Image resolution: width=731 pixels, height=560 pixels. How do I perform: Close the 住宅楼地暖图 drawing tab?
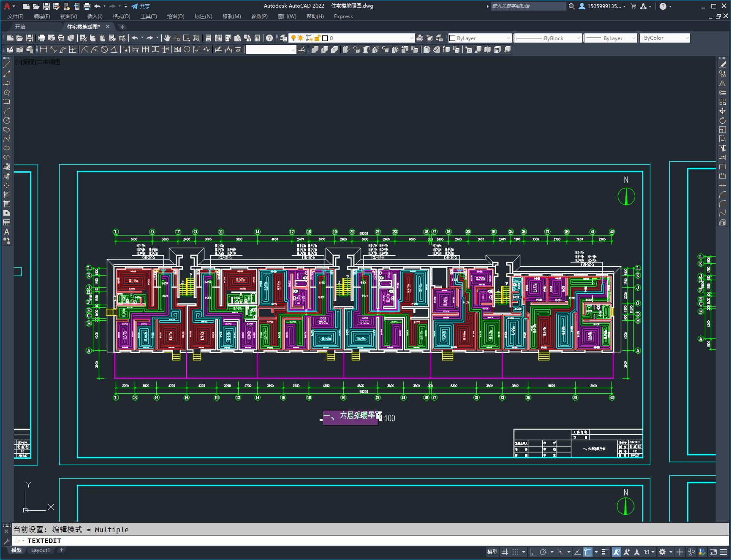point(107,27)
